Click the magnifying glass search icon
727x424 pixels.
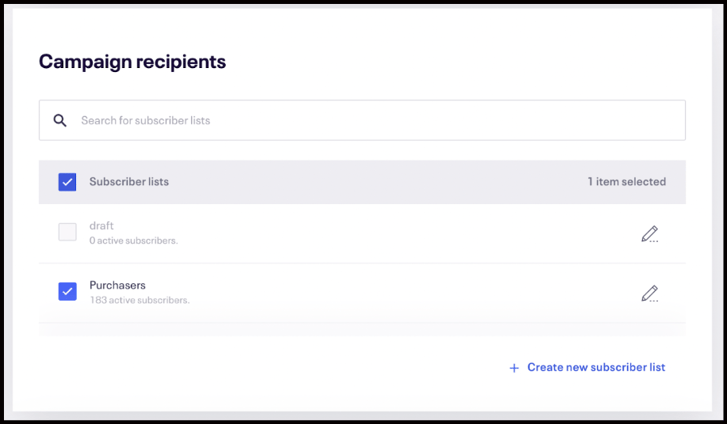click(60, 121)
